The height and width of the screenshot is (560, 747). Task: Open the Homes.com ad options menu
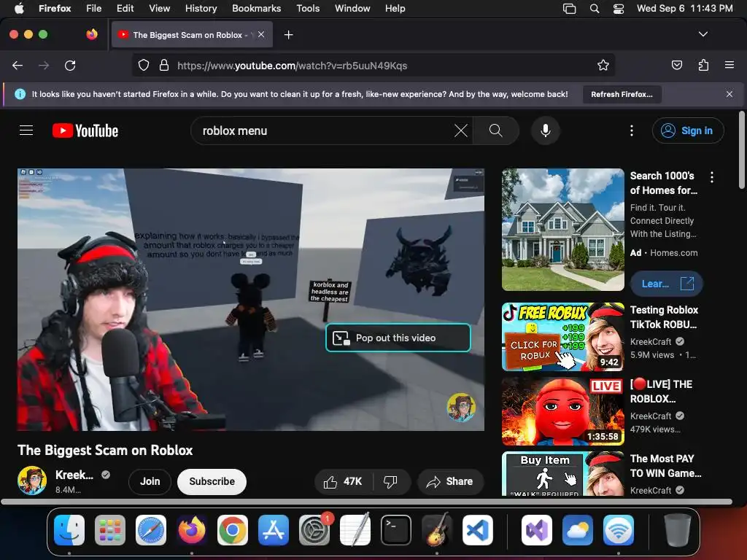click(712, 177)
